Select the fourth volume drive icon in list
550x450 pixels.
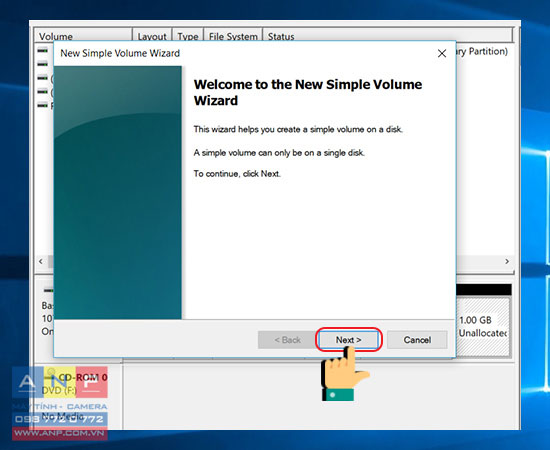[x=42, y=91]
